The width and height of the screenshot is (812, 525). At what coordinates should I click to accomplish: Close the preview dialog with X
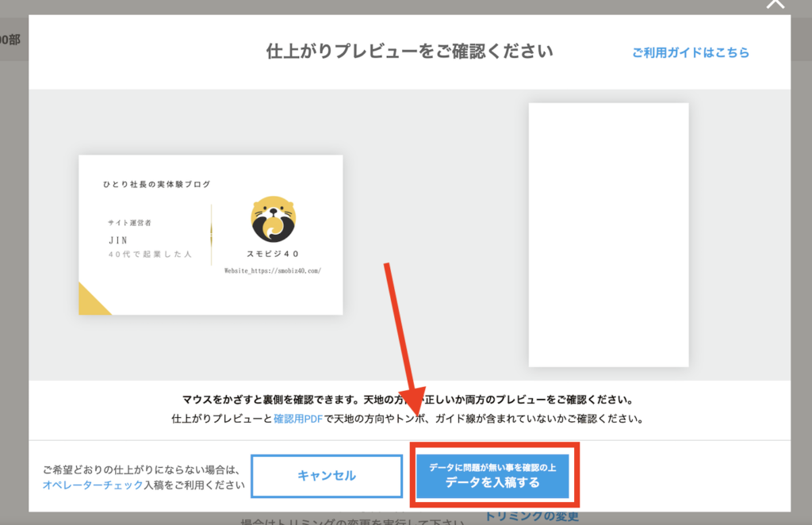pyautogui.click(x=776, y=4)
